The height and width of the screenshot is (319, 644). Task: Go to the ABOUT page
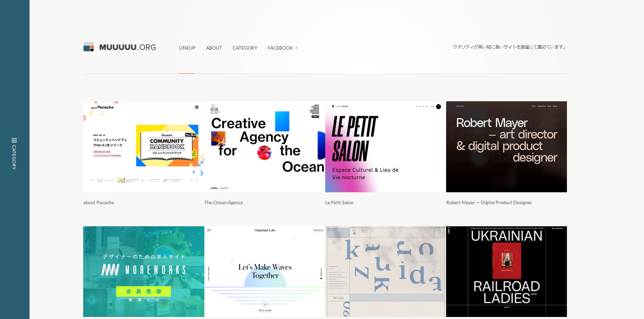point(214,48)
